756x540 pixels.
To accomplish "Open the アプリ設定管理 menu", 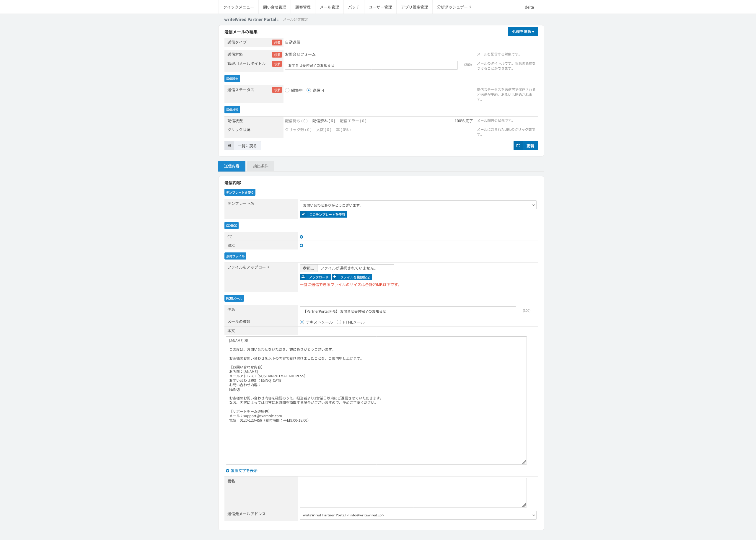I will coord(414,7).
